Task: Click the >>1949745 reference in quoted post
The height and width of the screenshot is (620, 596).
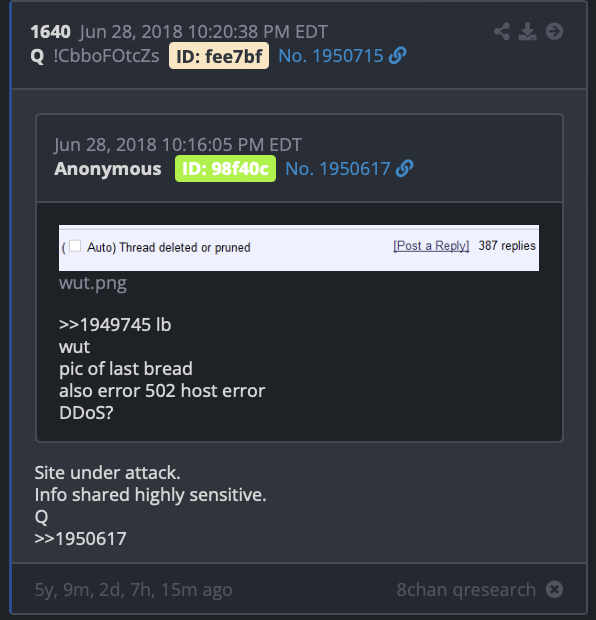Action: pos(105,325)
